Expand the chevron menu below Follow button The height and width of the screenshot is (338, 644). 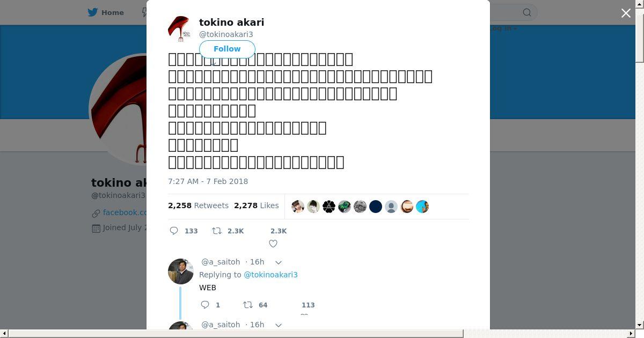click(213, 63)
